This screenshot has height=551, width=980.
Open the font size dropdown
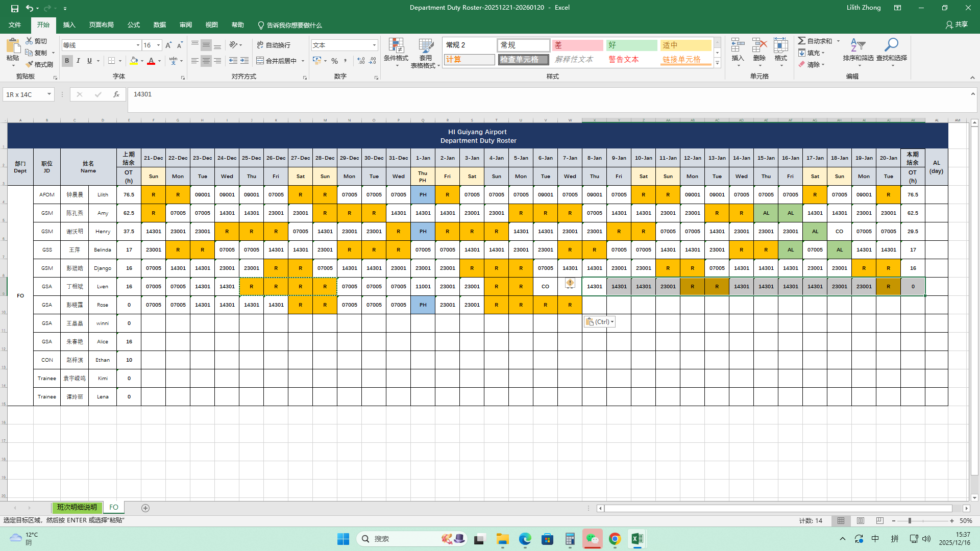click(158, 45)
